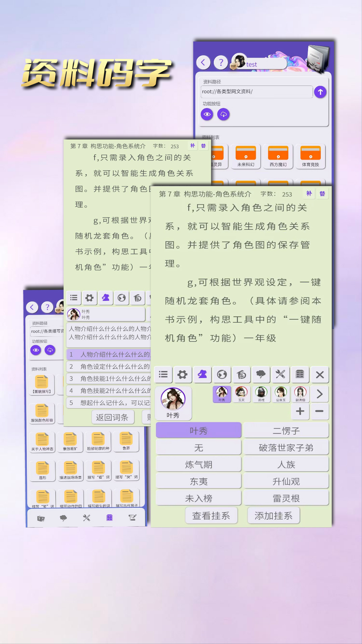Show more characters with the right chevron

pyautogui.click(x=319, y=394)
